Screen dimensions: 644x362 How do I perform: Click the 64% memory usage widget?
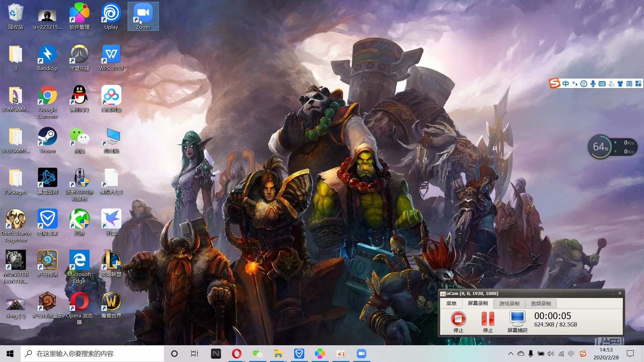point(600,147)
